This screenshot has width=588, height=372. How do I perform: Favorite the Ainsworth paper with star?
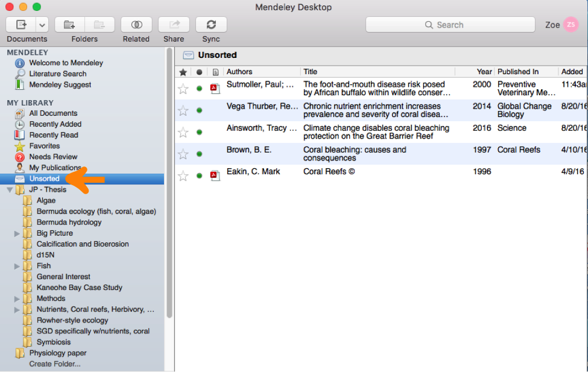183,133
